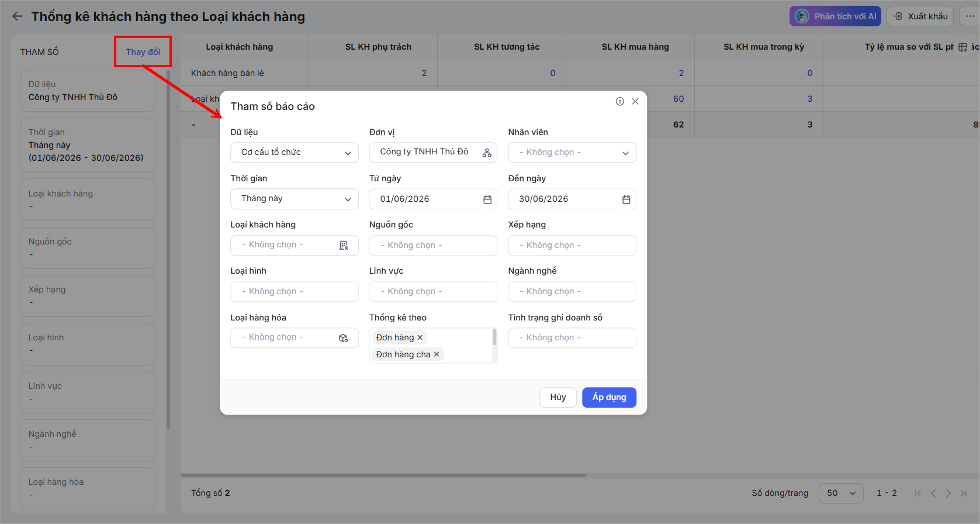980x524 pixels.
Task: Click the Đến ngày date field
Action: (572, 199)
